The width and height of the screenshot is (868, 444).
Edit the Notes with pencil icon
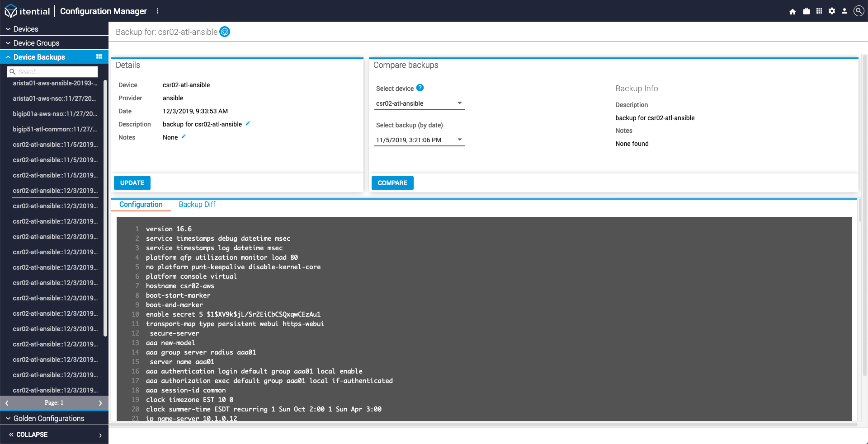tap(184, 136)
